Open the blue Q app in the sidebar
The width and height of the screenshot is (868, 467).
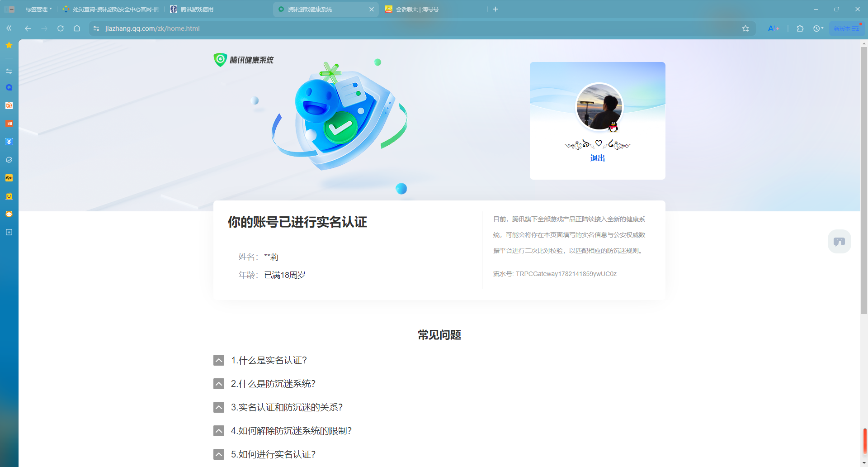tap(9, 87)
